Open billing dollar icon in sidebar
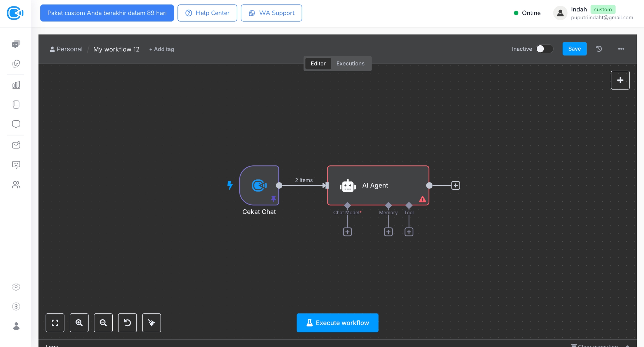This screenshot has width=644, height=347. (16, 306)
